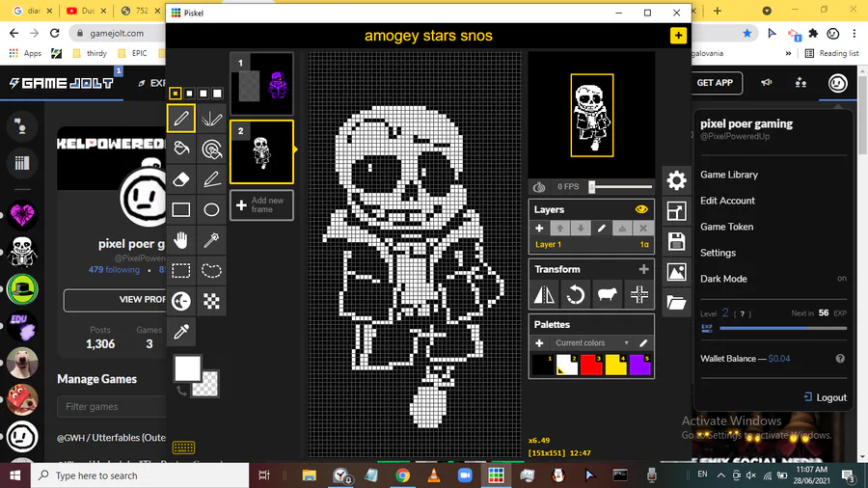
Task: Click Logout in Game Jolt menu
Action: (x=825, y=397)
